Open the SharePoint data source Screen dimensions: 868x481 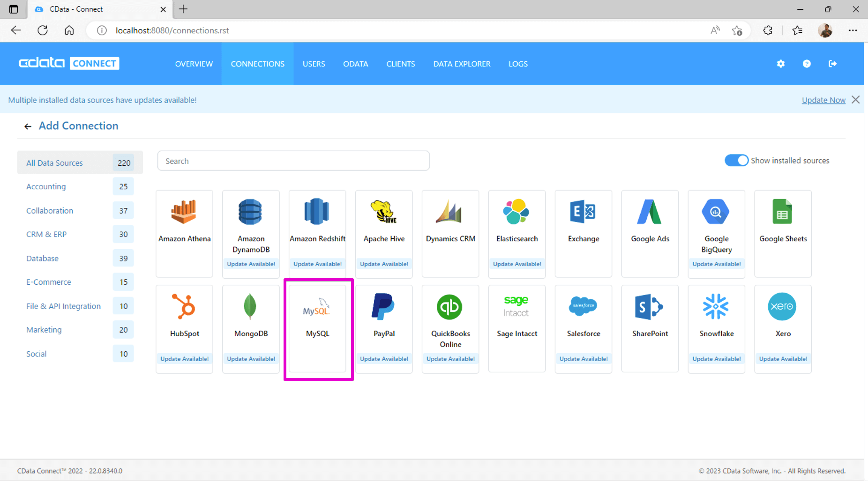[650, 329]
